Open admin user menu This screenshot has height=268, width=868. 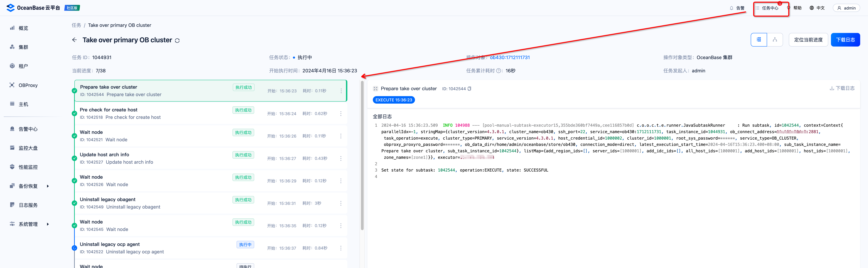click(846, 8)
